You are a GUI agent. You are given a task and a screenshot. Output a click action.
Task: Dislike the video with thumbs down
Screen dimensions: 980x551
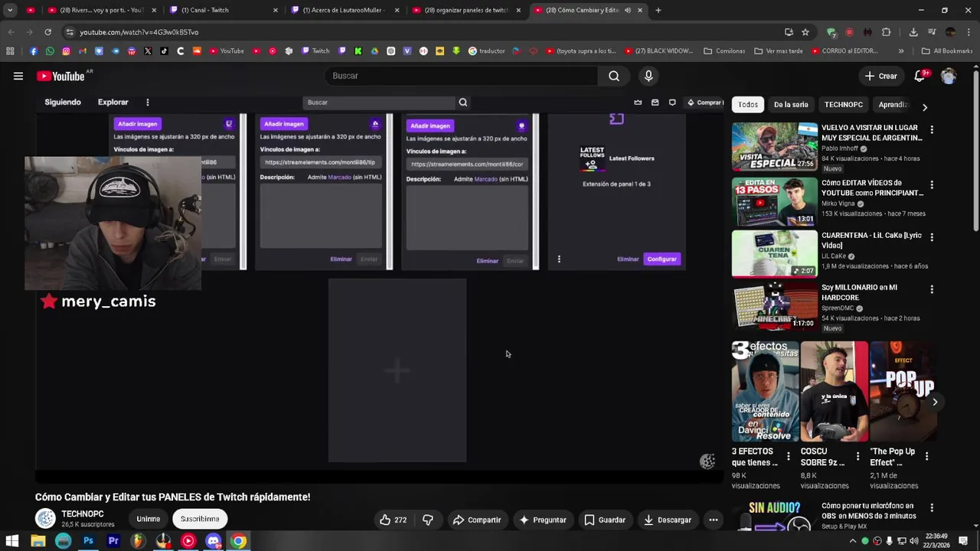428,520
